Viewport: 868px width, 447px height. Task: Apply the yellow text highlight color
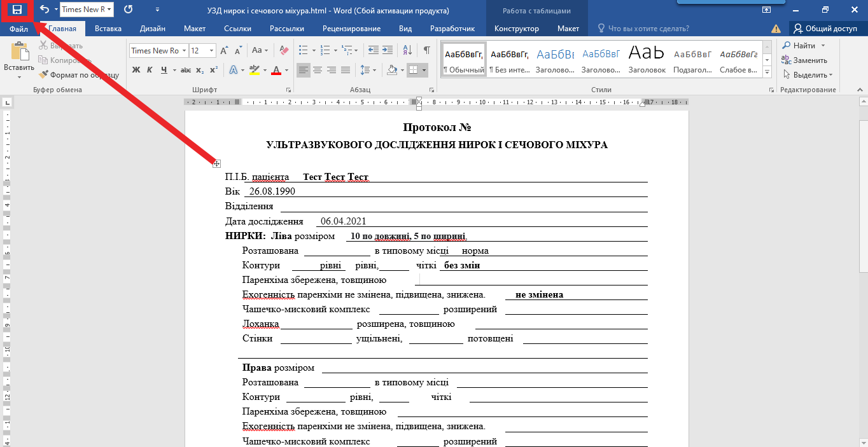(x=254, y=70)
